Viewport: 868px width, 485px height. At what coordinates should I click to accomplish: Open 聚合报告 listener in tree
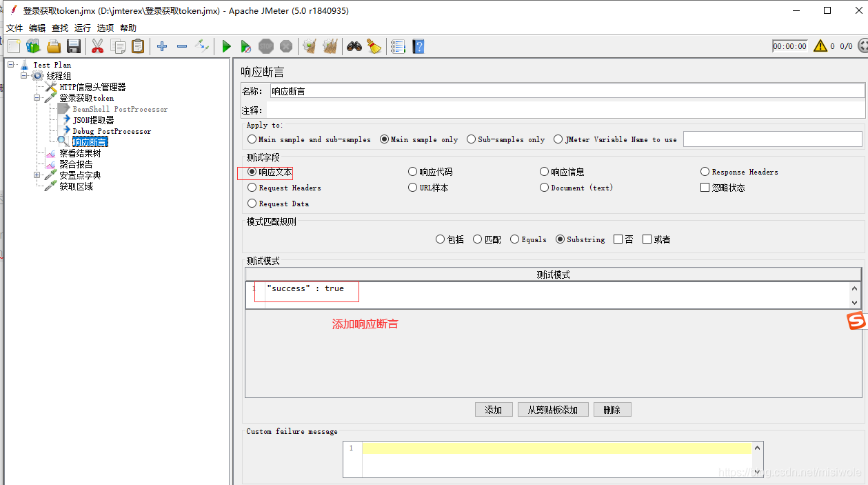[x=76, y=164]
